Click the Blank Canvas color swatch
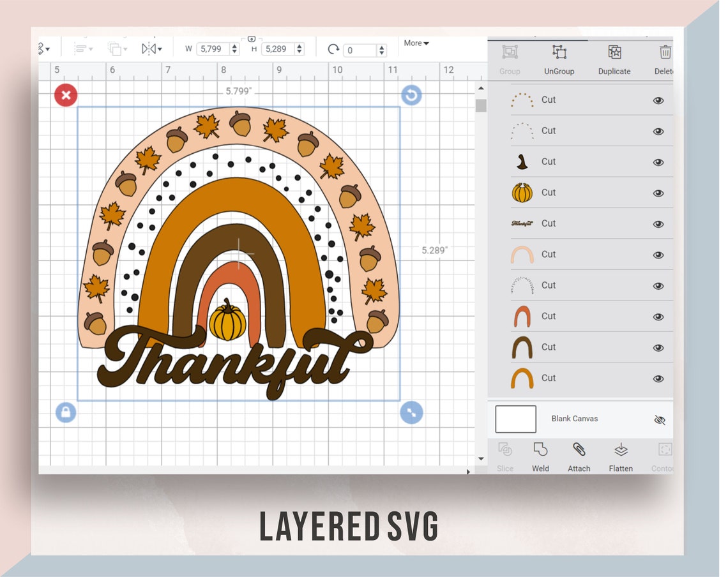Viewport: 728px width, 577px height. [x=515, y=419]
